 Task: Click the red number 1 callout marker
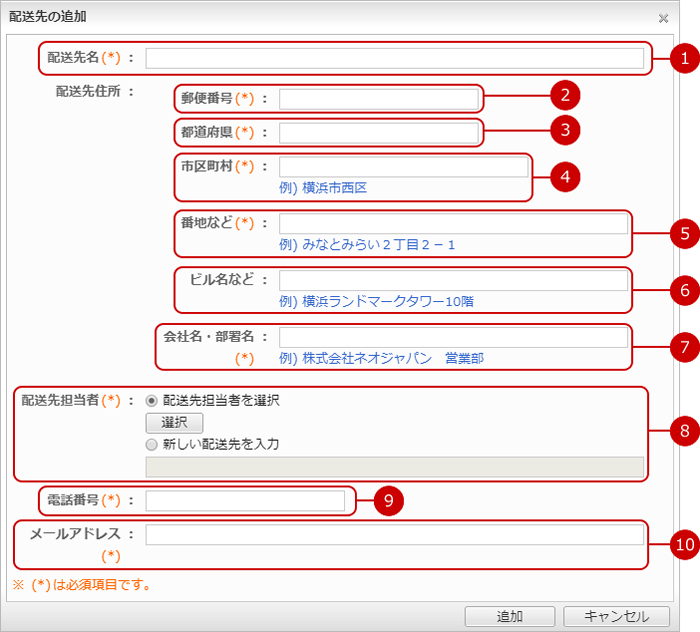coord(685,58)
